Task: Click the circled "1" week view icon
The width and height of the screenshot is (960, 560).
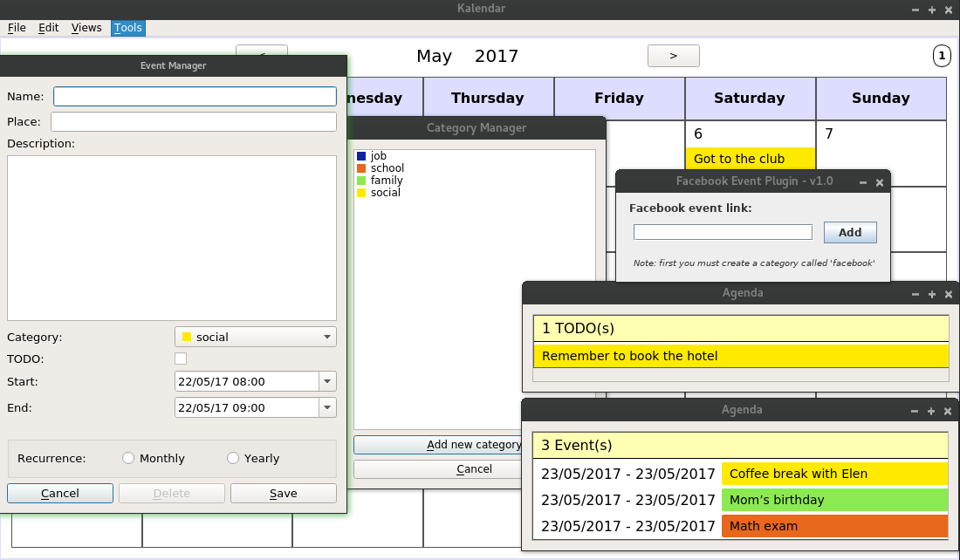Action: [x=941, y=56]
